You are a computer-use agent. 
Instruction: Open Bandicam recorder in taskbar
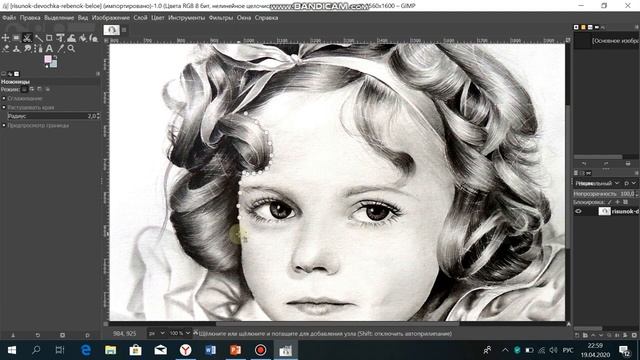click(x=260, y=350)
